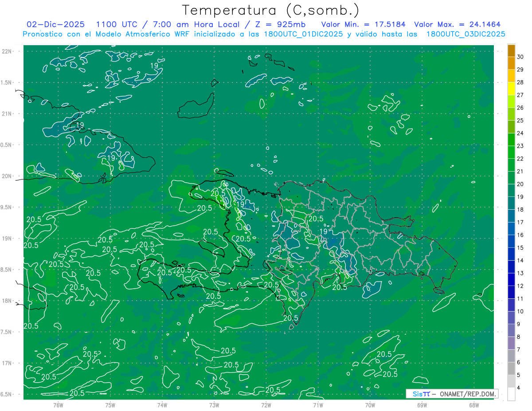Click the color scale label '14'
This screenshot has width=532, height=411.
click(x=520, y=261)
